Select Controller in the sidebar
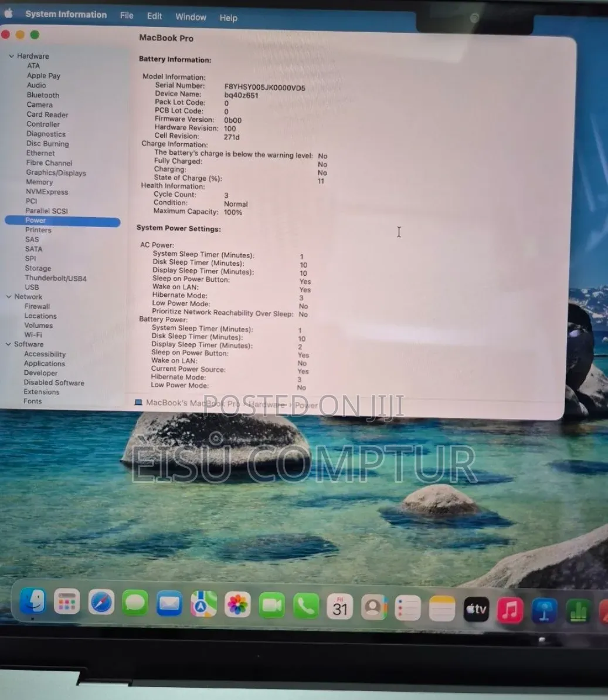 pos(43,124)
